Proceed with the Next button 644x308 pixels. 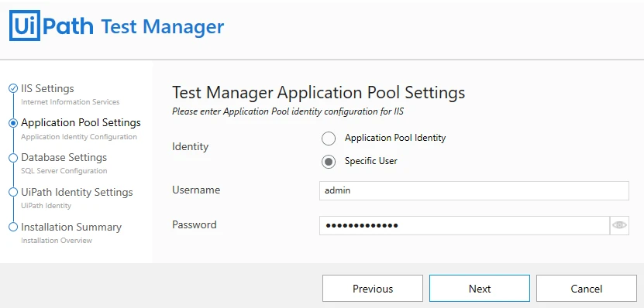click(480, 289)
